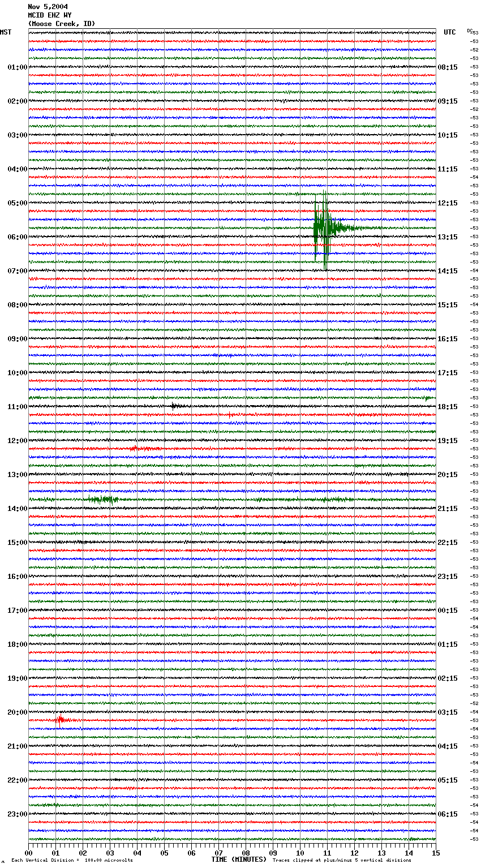Click the "05" minute axis tick label
The width and height of the screenshot is (481, 868).
click(x=165, y=853)
